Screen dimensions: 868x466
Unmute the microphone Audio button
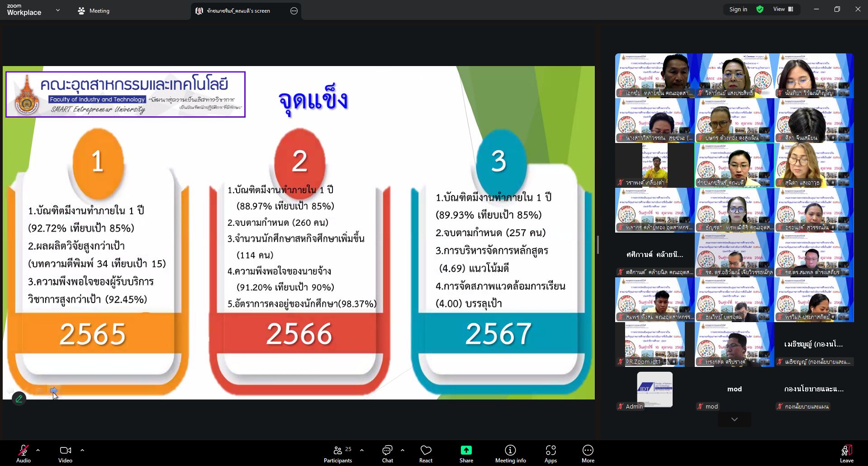pos(23,453)
